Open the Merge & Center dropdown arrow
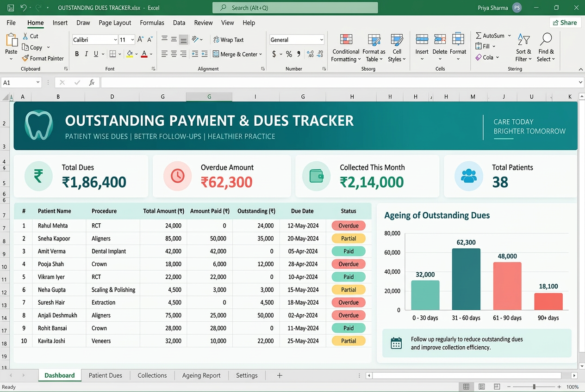Image resolution: width=585 pixels, height=392 pixels. [x=261, y=54]
